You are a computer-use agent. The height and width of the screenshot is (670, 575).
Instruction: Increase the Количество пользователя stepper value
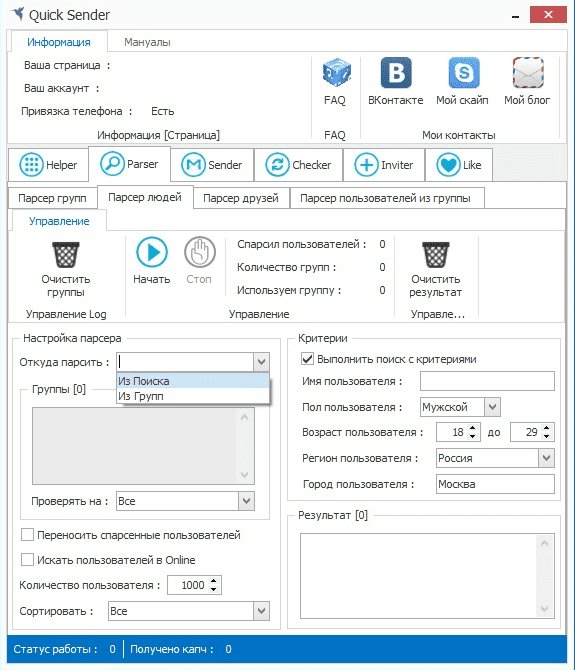click(214, 581)
